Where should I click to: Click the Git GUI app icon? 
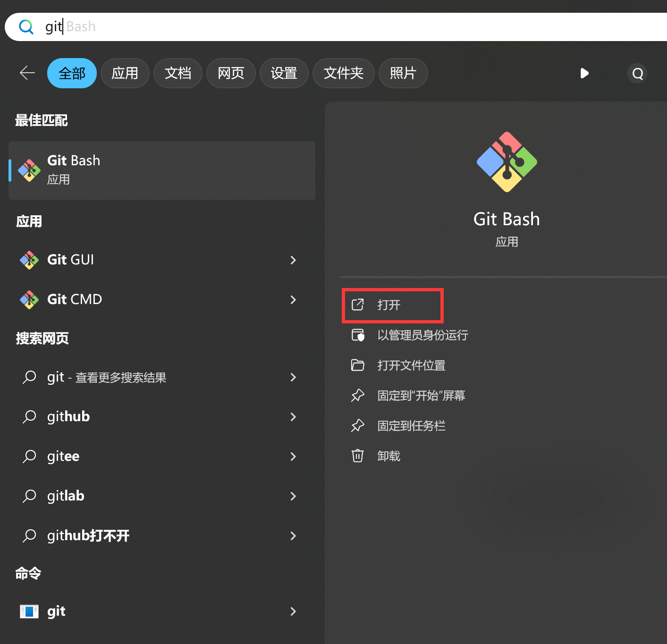29,260
